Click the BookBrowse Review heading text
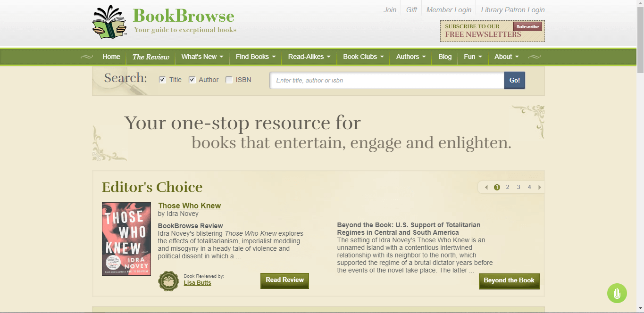This screenshot has width=644, height=313. click(x=191, y=226)
